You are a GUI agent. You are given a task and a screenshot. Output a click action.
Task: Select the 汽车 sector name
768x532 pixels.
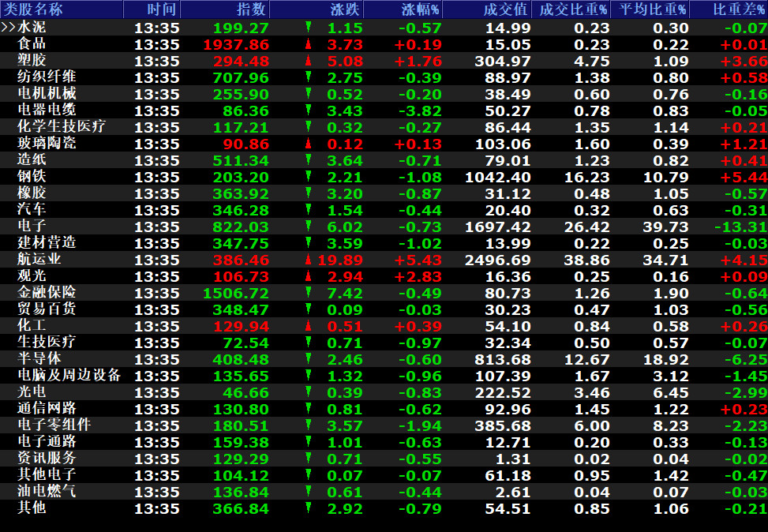point(32,209)
